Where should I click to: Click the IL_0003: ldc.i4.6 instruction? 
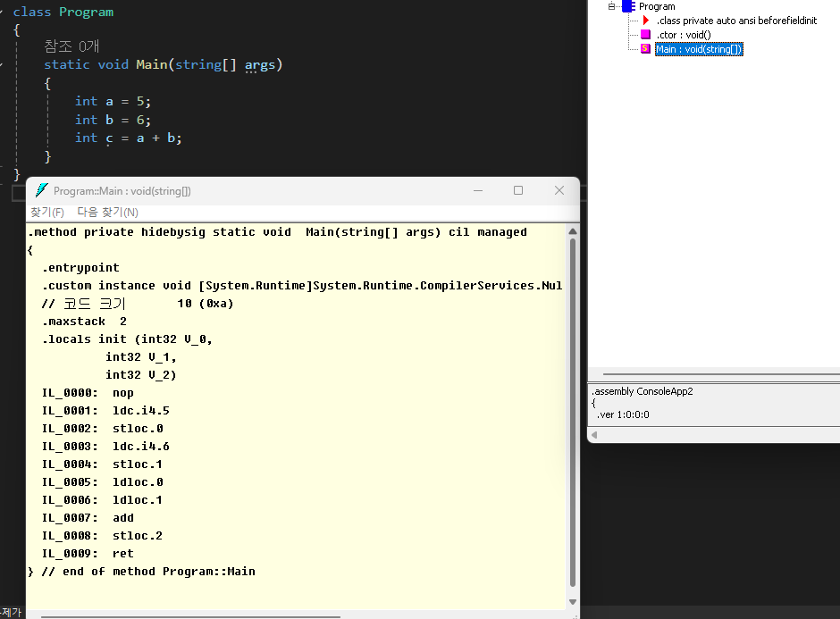click(105, 447)
